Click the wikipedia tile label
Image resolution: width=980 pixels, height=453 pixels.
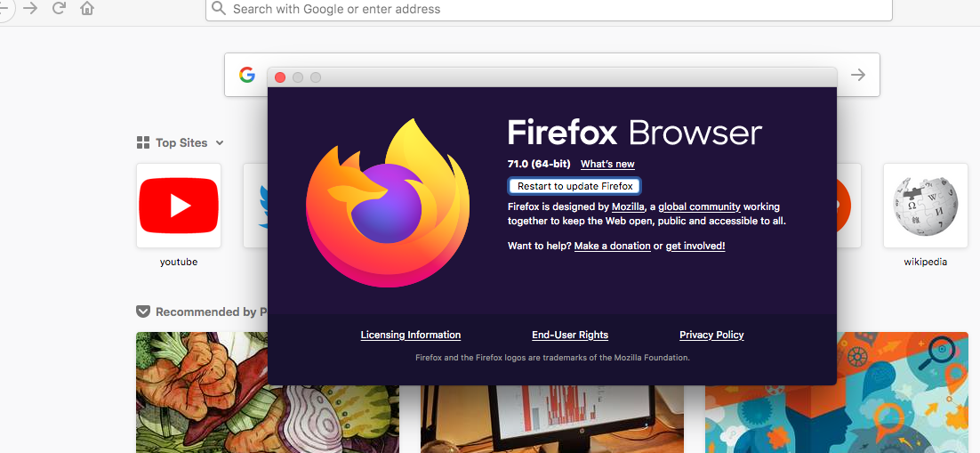click(x=926, y=263)
